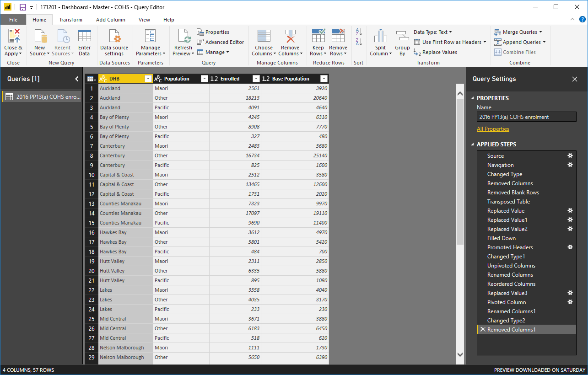Open the File menu tab

[13, 20]
